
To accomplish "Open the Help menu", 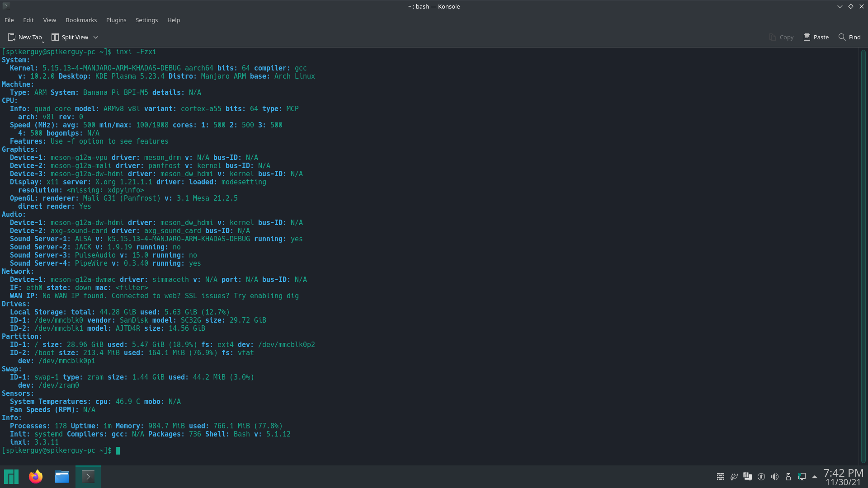I will click(174, 20).
